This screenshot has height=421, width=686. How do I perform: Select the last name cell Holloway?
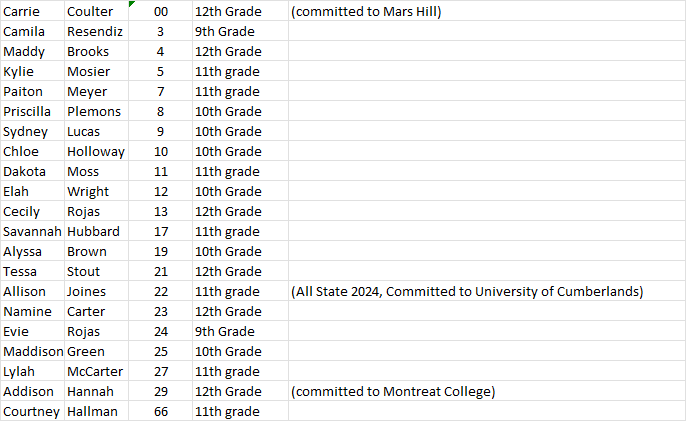coord(96,151)
